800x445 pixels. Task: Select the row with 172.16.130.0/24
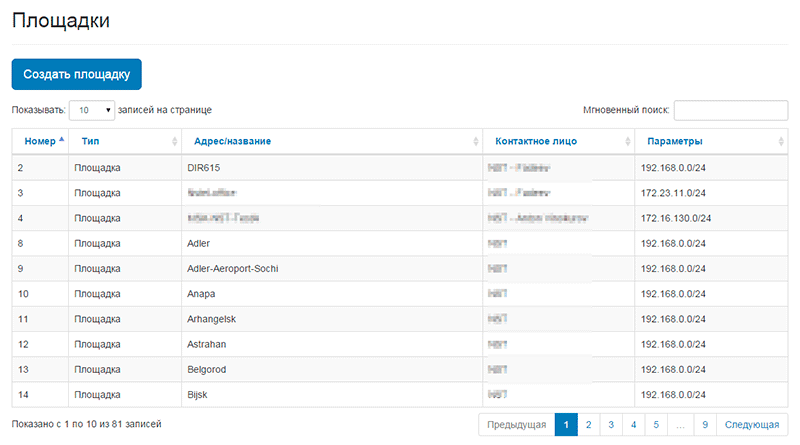[674, 218]
